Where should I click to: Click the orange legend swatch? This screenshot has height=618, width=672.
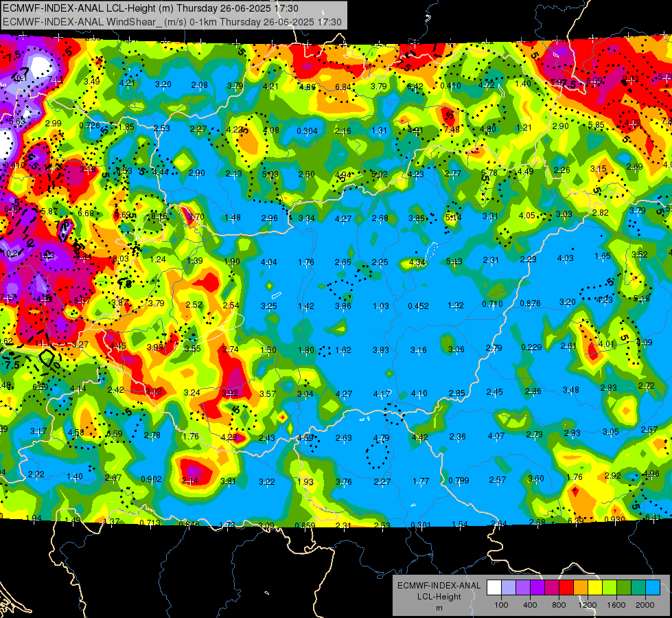pos(580,588)
